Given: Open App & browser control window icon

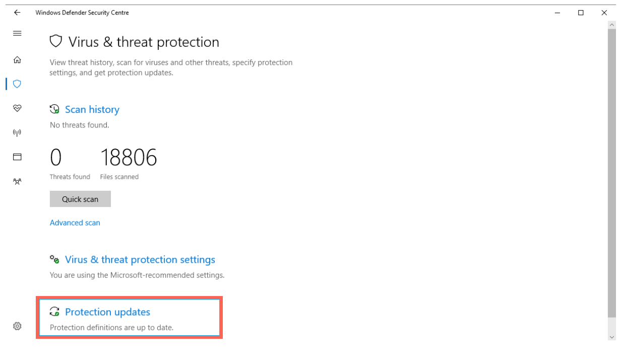Looking at the screenshot, I should point(17,157).
